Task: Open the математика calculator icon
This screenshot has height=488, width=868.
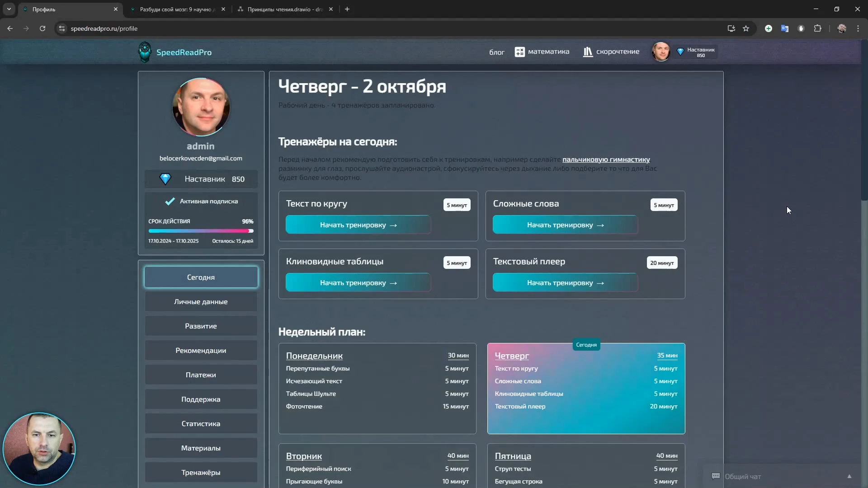Action: pos(519,52)
